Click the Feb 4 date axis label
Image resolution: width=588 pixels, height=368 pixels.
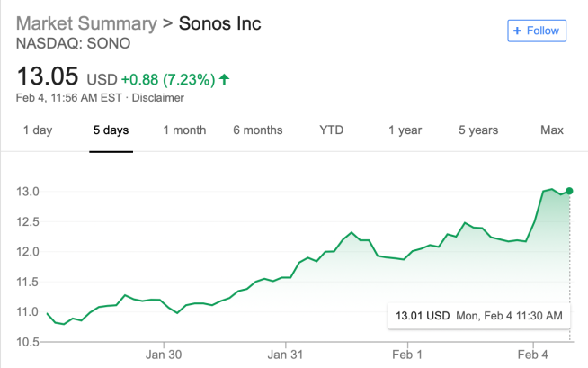pos(533,354)
